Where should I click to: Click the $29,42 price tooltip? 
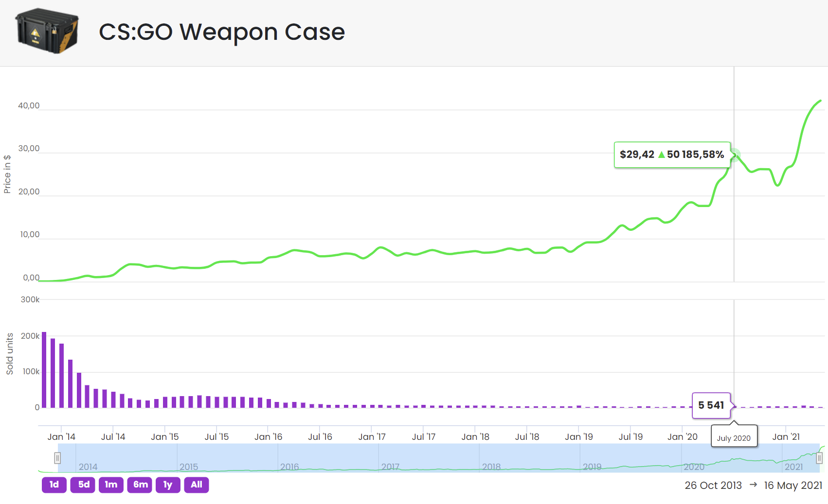point(672,155)
